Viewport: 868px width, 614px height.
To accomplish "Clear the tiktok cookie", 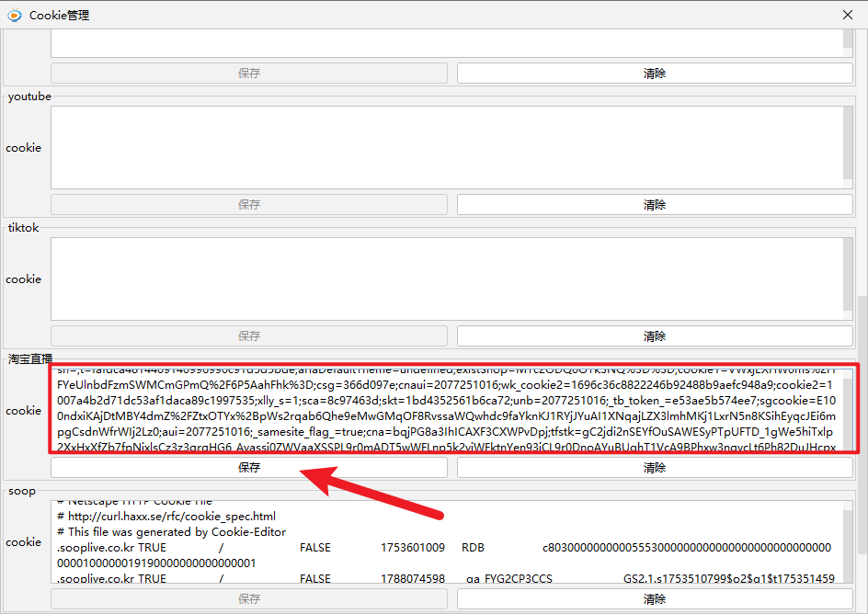I will [655, 335].
